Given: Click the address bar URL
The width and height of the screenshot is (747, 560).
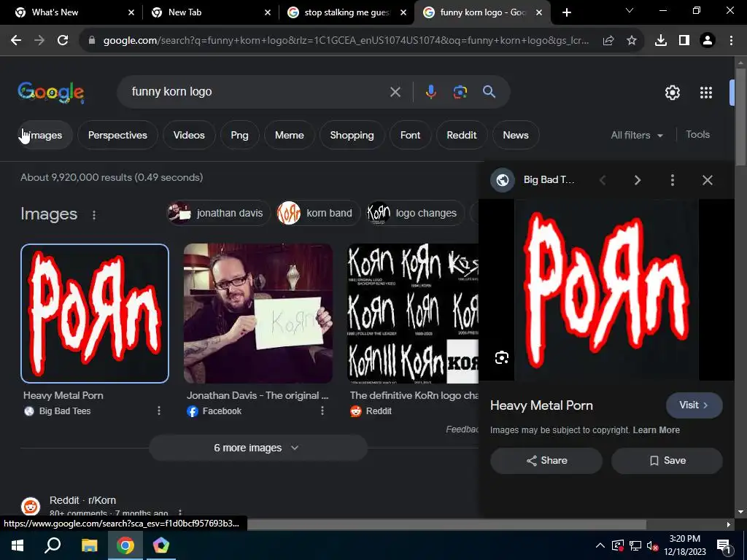Looking at the screenshot, I should [346, 41].
